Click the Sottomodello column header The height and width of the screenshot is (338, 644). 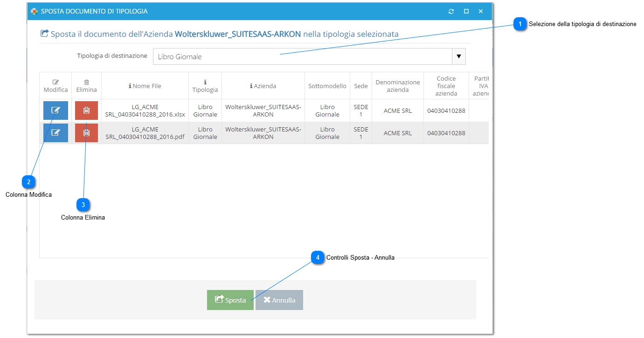pos(327,86)
